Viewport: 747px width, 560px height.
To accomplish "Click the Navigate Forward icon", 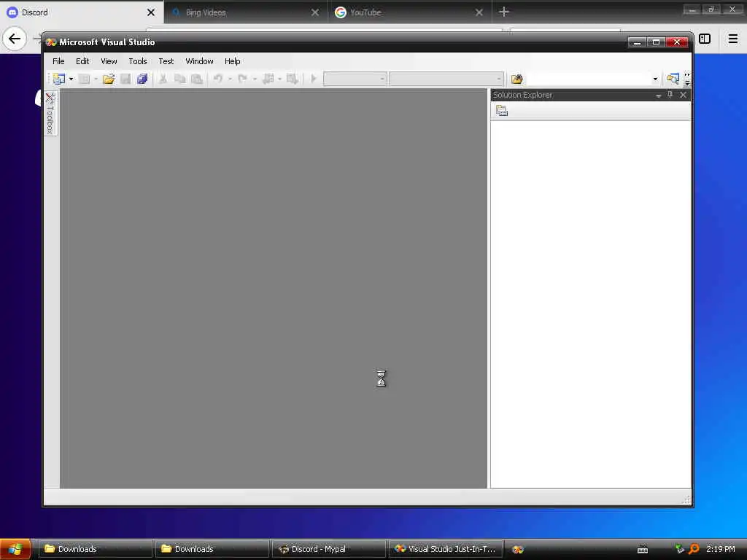I will [x=292, y=79].
